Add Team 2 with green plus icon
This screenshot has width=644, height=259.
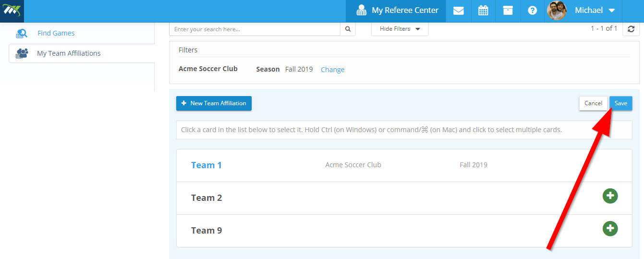click(x=610, y=196)
